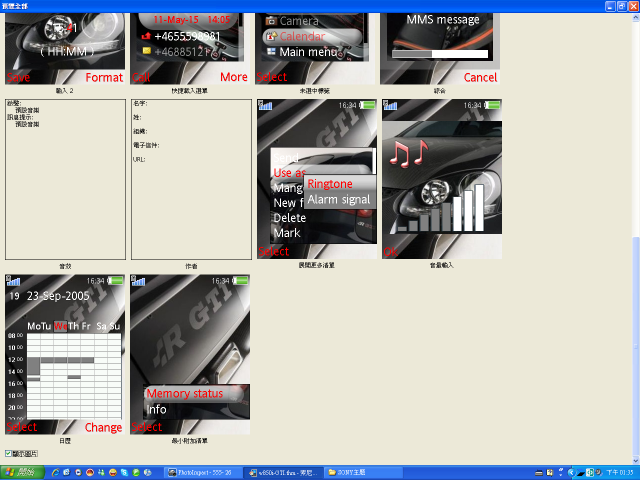Screen dimensions: 640x480
Task: Switch to the w850i-GTI.thm taskbar window
Action: click(x=284, y=473)
